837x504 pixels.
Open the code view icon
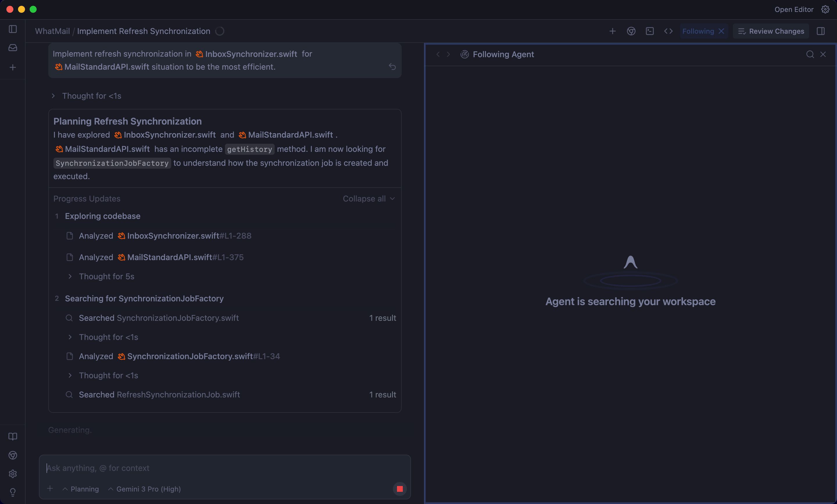[x=668, y=31]
